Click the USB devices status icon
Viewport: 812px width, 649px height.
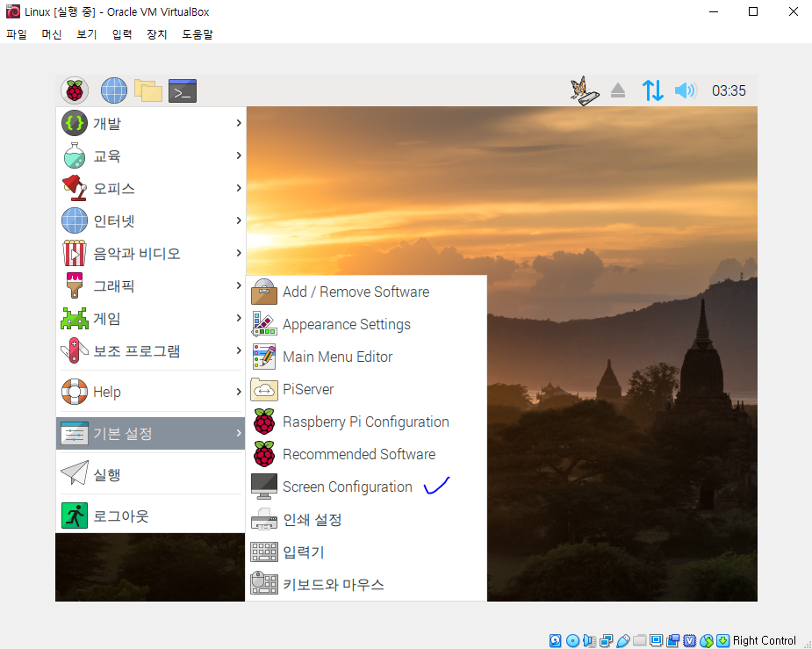(x=623, y=641)
